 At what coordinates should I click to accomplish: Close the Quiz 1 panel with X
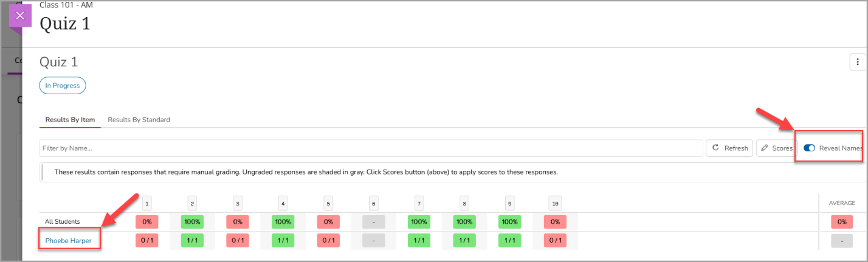tap(20, 16)
